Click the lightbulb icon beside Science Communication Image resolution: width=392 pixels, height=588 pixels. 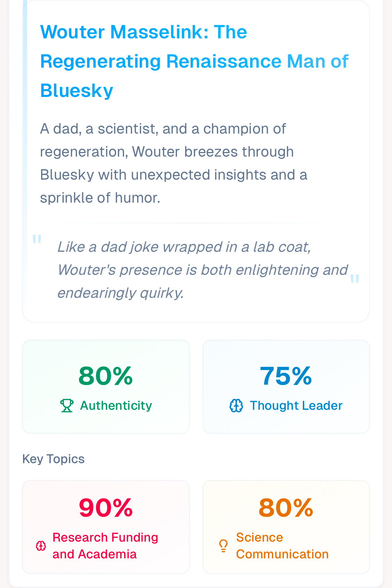pos(223,546)
